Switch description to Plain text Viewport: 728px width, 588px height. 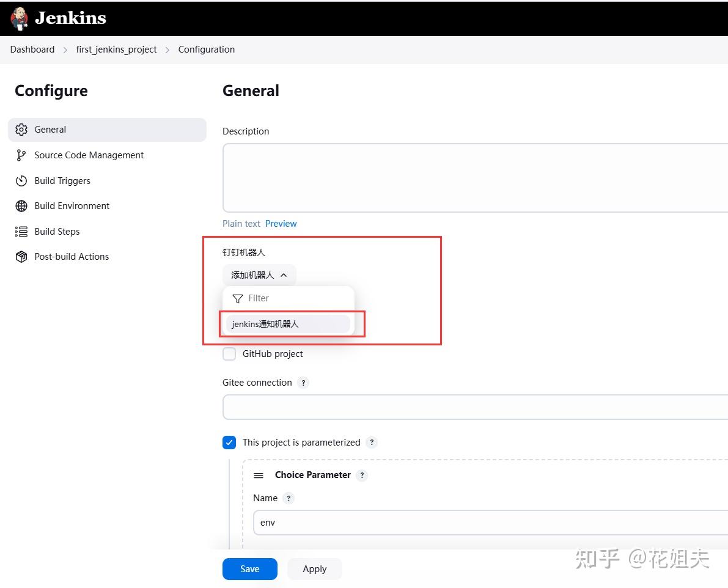[x=241, y=224]
